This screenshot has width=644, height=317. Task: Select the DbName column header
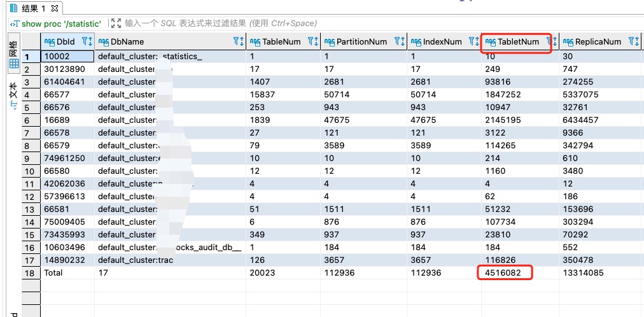coord(171,41)
